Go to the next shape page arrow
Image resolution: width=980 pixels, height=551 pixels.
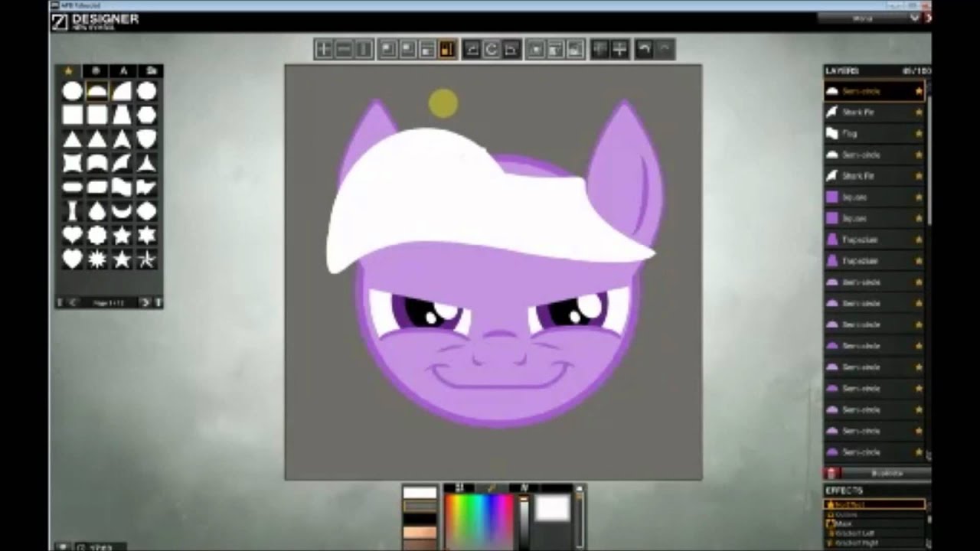(x=145, y=302)
